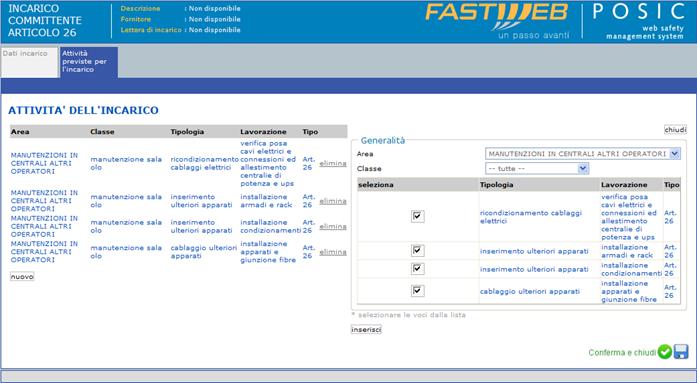
Task: Click the Lettera di incarico header label
Action: click(x=151, y=30)
